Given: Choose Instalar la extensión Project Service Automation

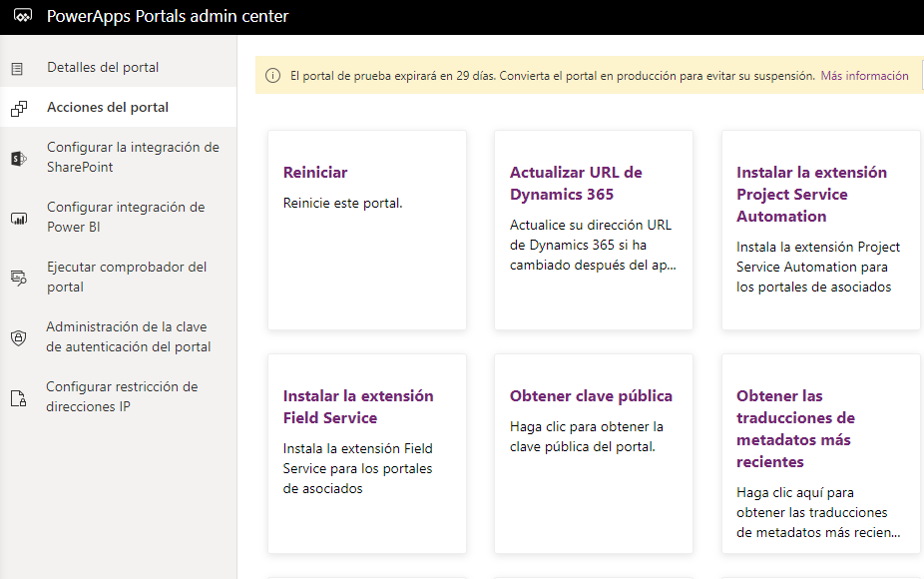Looking at the screenshot, I should click(821, 230).
